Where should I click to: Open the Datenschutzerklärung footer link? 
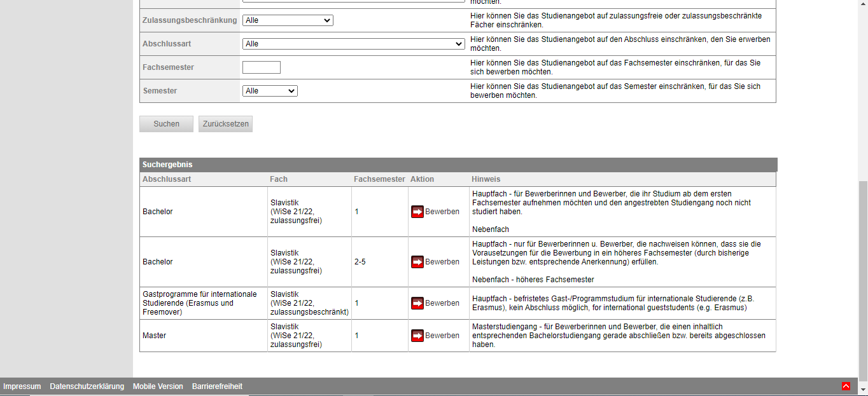[x=87, y=386]
